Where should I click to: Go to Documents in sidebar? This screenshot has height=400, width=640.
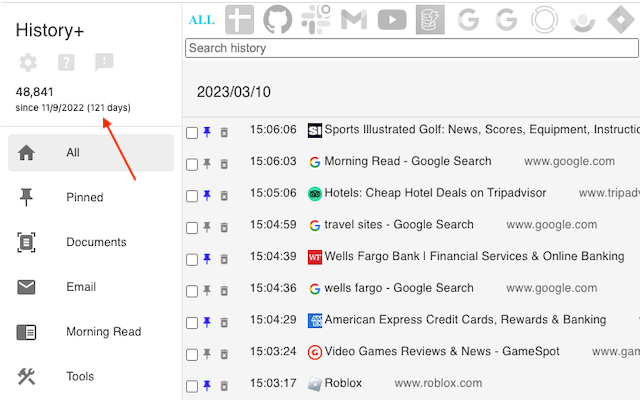click(x=96, y=242)
